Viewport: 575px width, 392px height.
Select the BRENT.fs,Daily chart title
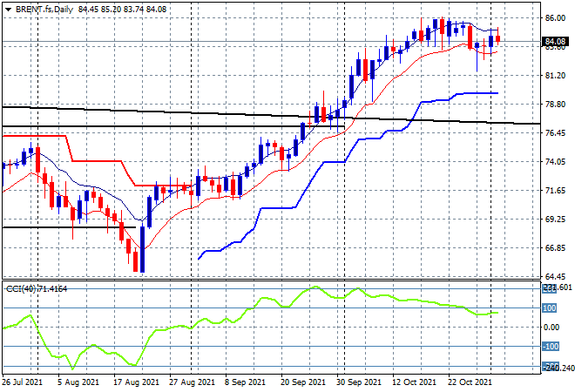pyautogui.click(x=44, y=10)
